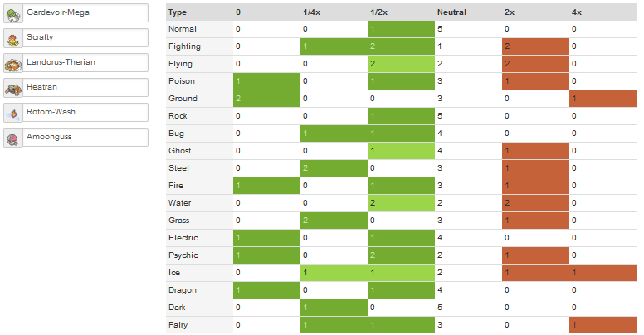Click the red 4x cell for Ice
Screen dimensions: 644x335
pyautogui.click(x=603, y=273)
